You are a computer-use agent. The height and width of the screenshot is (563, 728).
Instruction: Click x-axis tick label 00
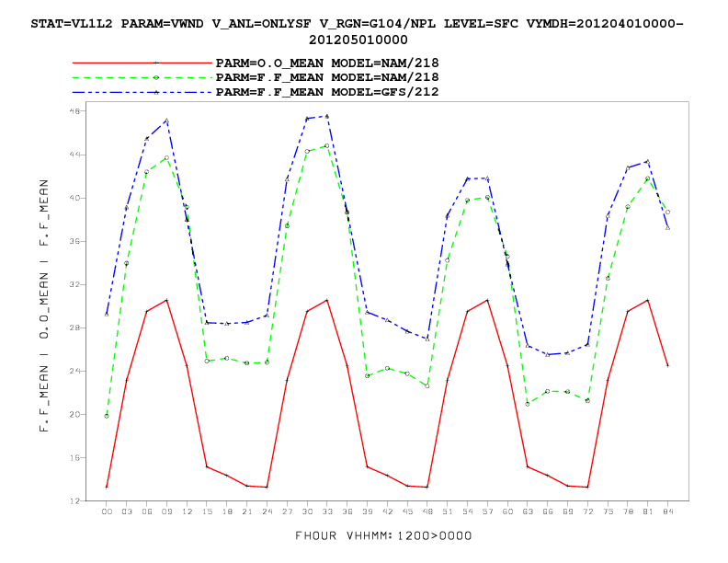(x=107, y=511)
